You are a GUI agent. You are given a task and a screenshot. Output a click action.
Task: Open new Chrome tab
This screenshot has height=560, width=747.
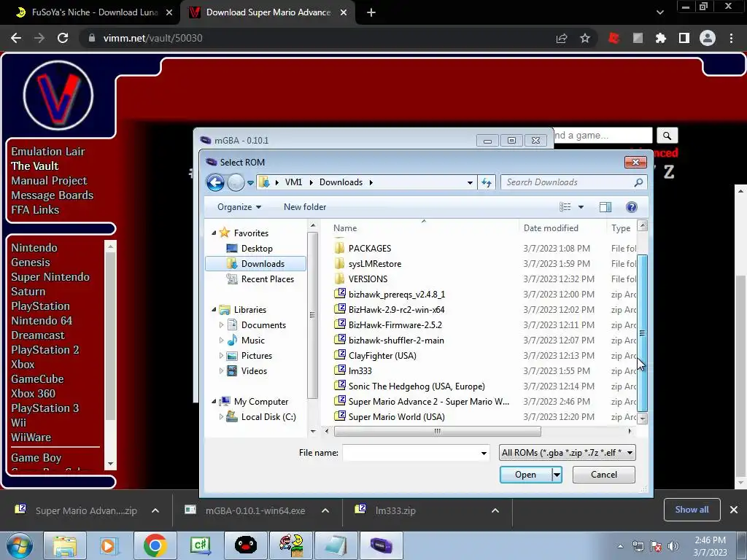(x=371, y=13)
